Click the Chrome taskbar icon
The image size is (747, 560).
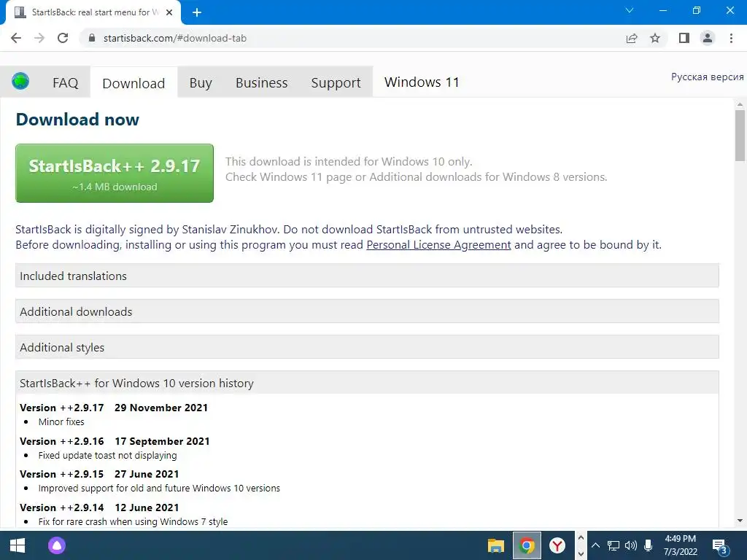pos(527,545)
